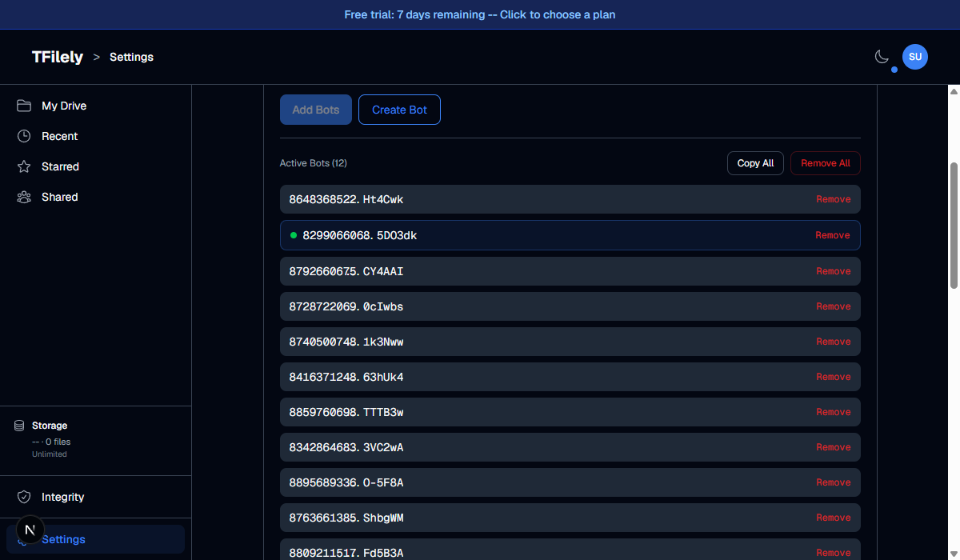Select bot token 8809211517.Fd5B3A
Viewport: 960px width, 560px height.
click(346, 553)
